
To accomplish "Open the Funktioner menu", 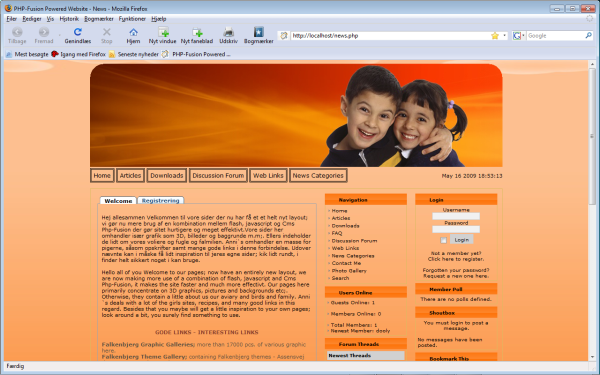I will [x=132, y=19].
